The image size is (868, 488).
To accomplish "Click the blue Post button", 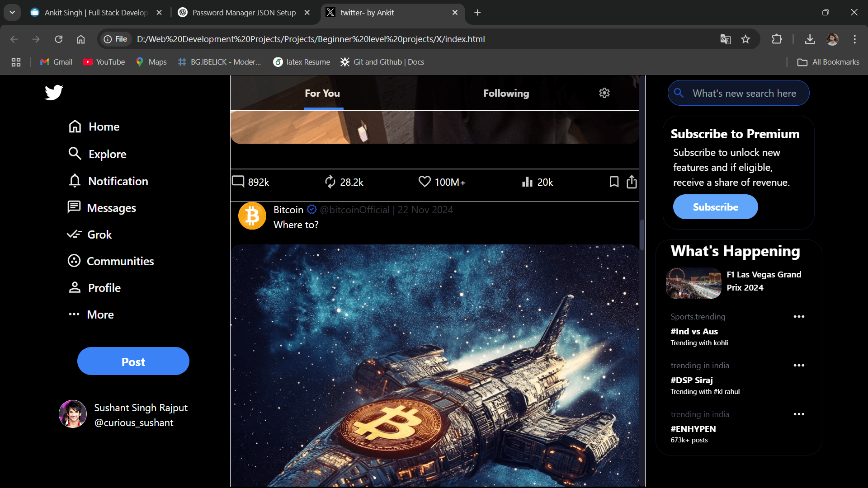I will [x=133, y=361].
